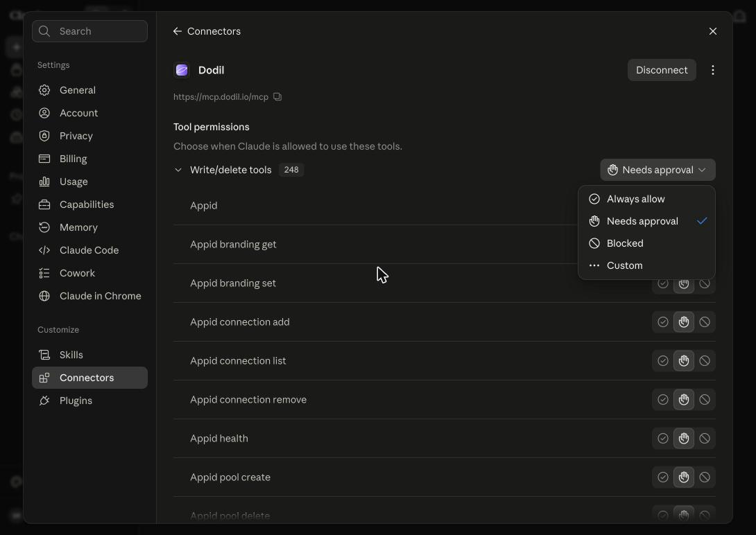Open the Cowork settings page
756x535 pixels.
point(89,273)
